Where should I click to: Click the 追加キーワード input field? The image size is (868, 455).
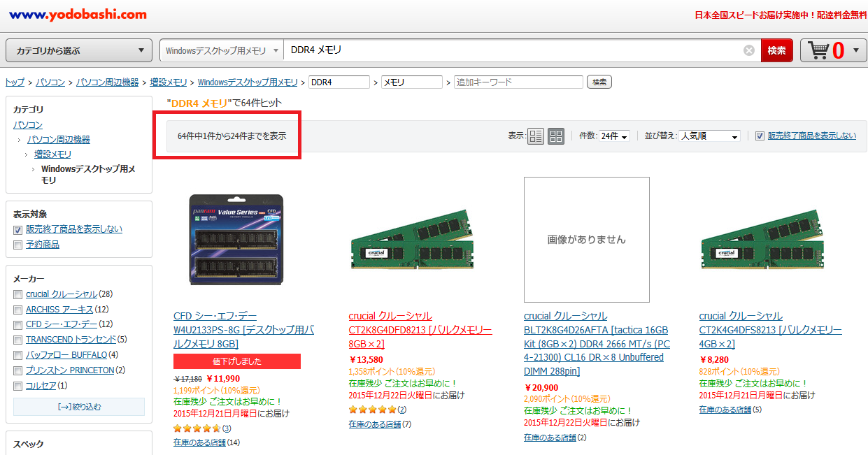[x=518, y=82]
